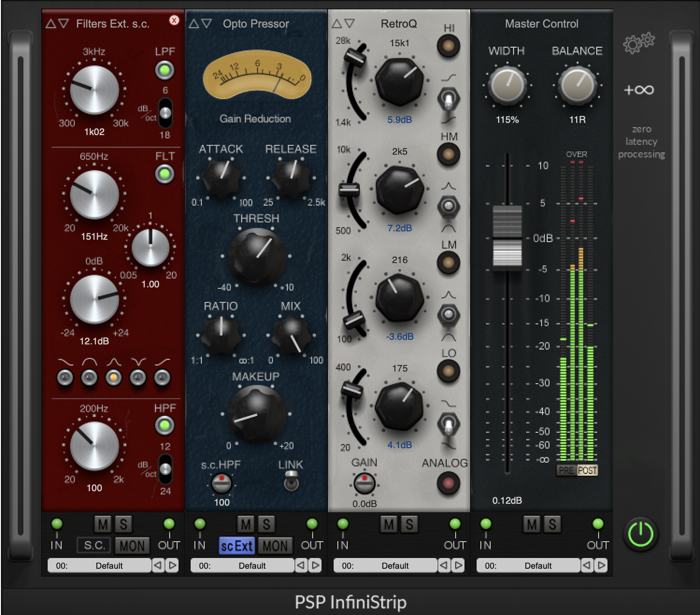The image size is (700, 615).
Task: Remove Filters Ext. s.c. module with red X
Action: [x=174, y=20]
